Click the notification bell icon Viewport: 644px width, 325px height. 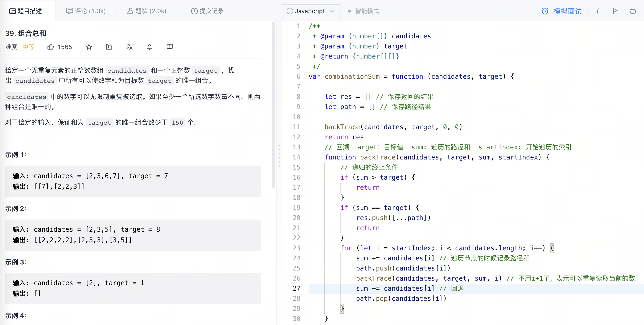pos(150,47)
